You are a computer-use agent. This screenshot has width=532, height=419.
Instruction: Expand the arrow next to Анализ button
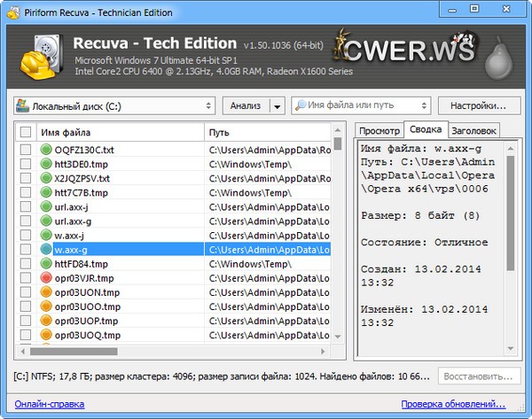[x=277, y=105]
